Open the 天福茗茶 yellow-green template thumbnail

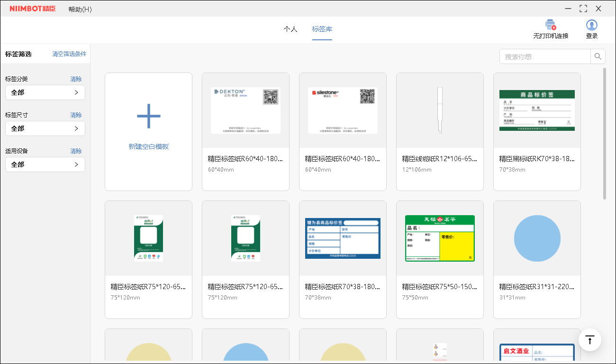coord(440,238)
